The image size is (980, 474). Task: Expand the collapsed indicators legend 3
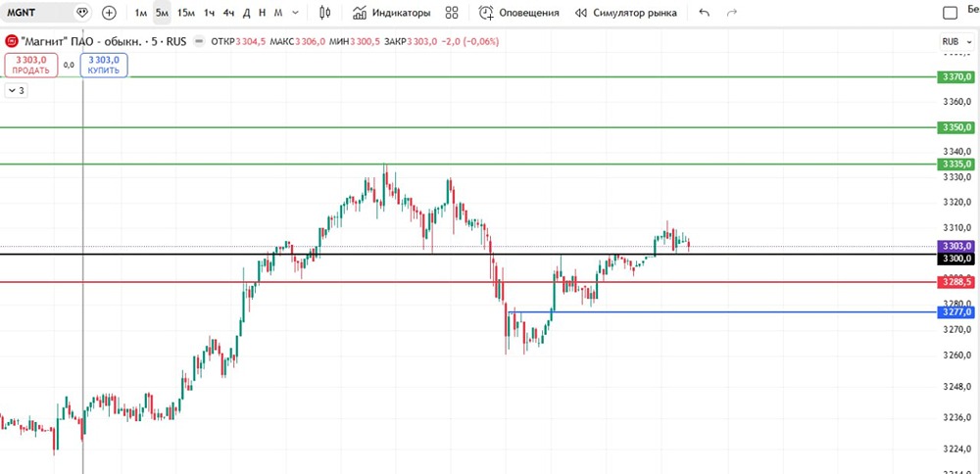click(17, 90)
